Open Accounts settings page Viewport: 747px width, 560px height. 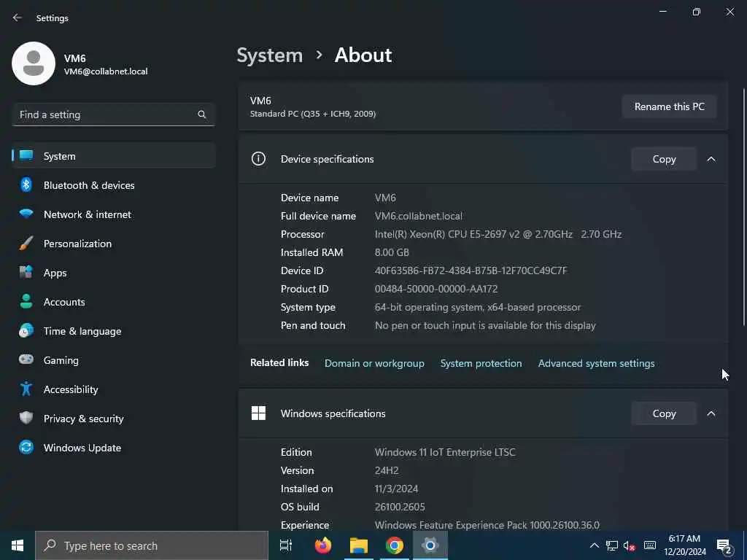(114, 302)
